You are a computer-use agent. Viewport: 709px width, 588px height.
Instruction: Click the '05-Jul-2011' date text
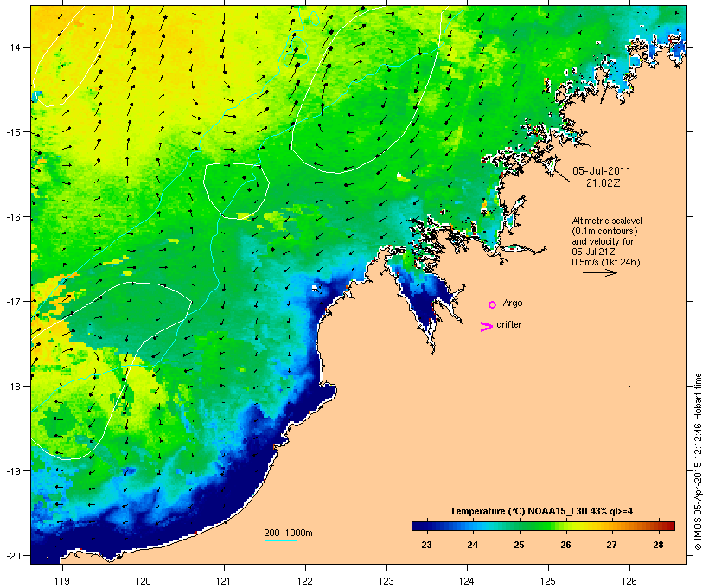pyautogui.click(x=602, y=171)
